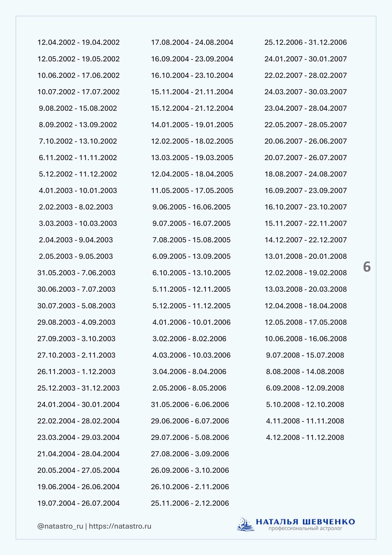The image size is (392, 555).
Task: Click the entry 9.07.2008 - 15.07.2008
Action: tap(305, 355)
